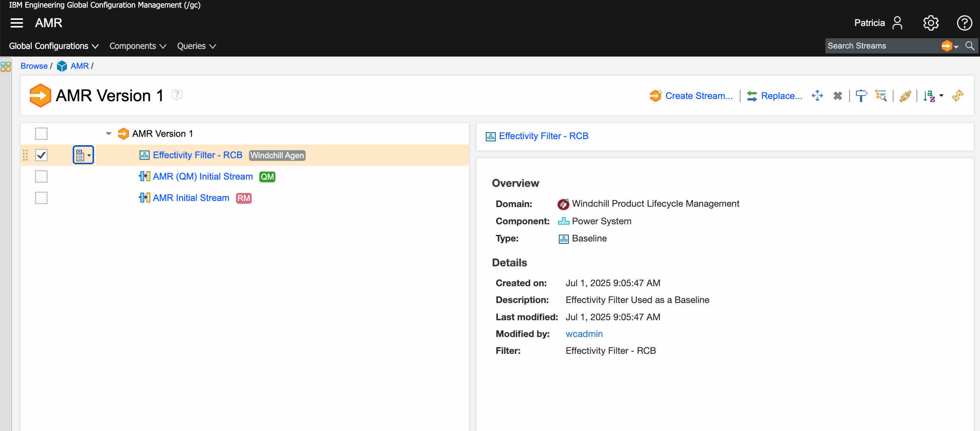980x431 pixels.
Task: Open the row actions menu dropdown
Action: (x=83, y=155)
